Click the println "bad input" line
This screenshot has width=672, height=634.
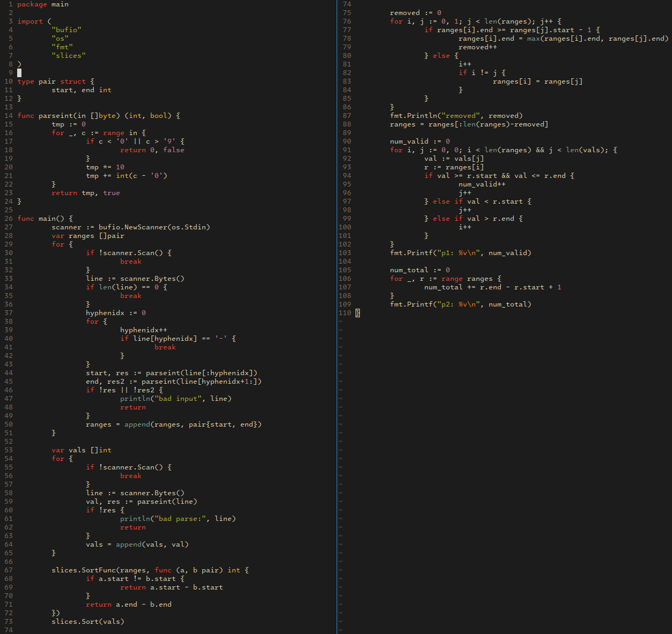(x=176, y=399)
